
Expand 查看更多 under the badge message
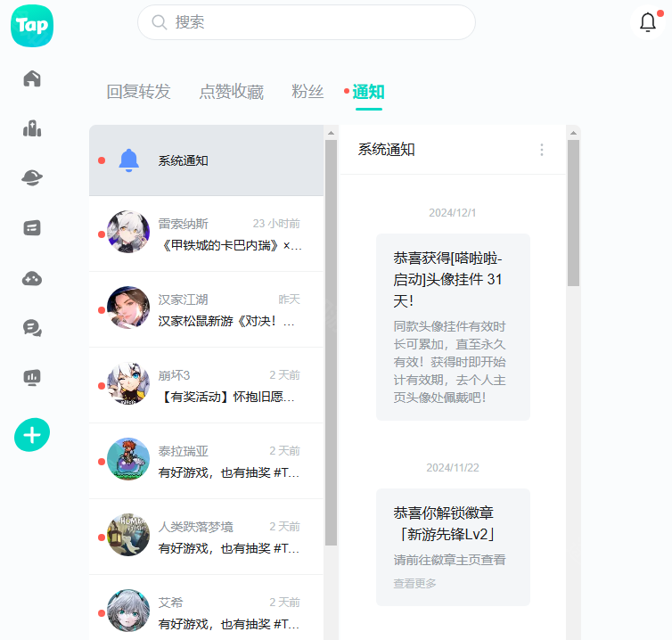point(414,583)
